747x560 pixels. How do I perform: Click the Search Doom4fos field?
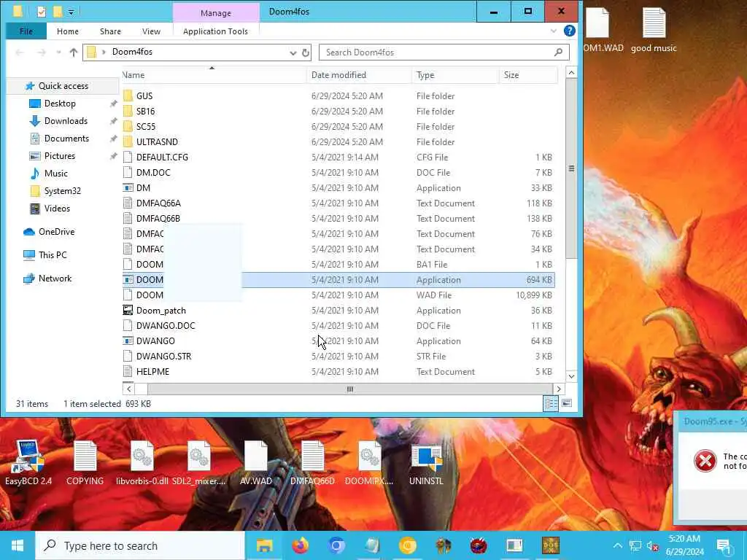click(x=444, y=52)
